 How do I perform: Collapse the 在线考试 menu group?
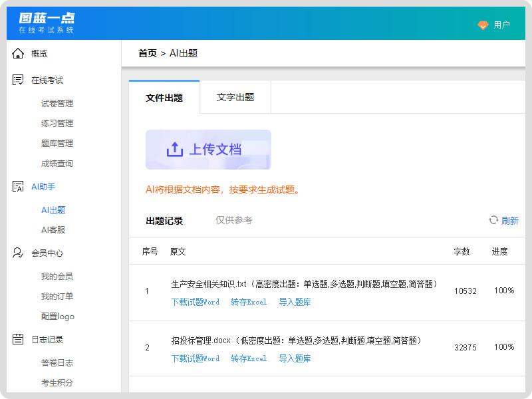(x=47, y=80)
